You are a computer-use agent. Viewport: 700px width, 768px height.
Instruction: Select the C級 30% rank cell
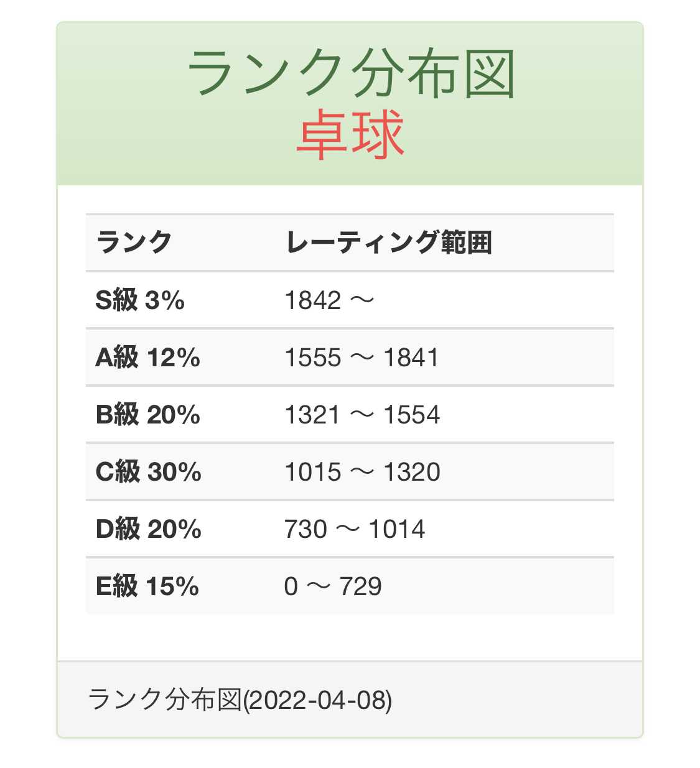pos(148,472)
